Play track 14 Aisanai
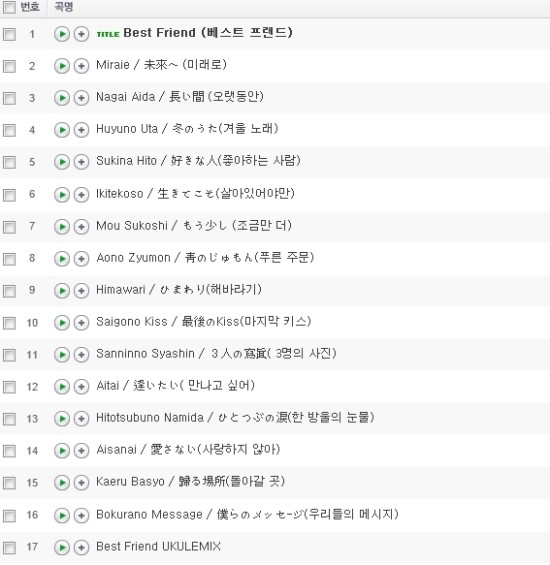Image resolution: width=550 pixels, height=565 pixels. (x=62, y=451)
